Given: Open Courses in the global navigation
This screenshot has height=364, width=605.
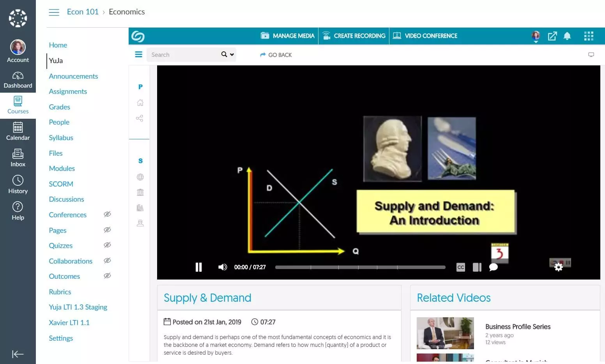Looking at the screenshot, I should 18,106.
